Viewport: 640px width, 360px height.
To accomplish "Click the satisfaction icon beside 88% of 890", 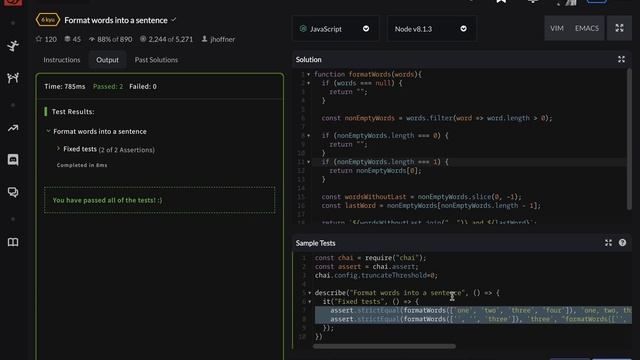I will tap(92, 39).
